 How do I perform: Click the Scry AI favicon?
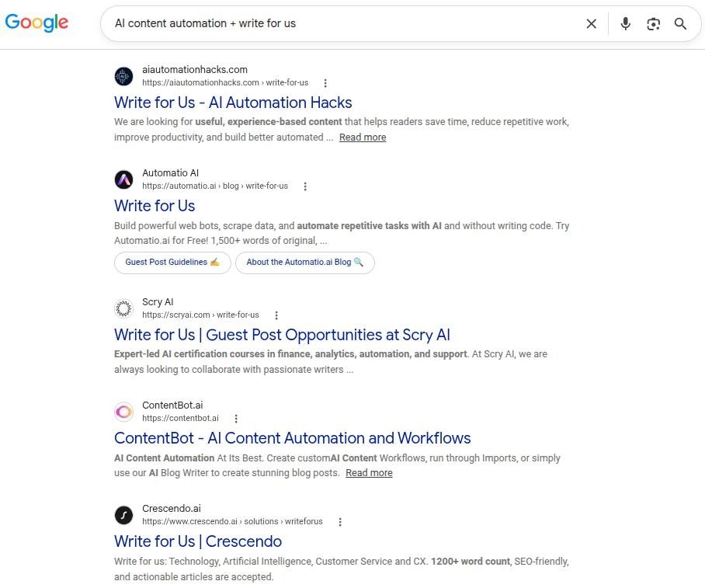123,308
